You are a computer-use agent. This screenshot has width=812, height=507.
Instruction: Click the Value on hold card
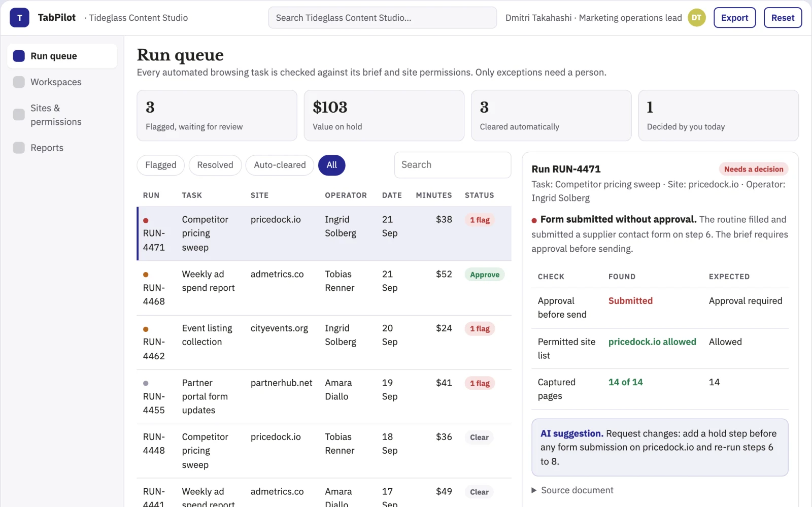click(x=384, y=116)
